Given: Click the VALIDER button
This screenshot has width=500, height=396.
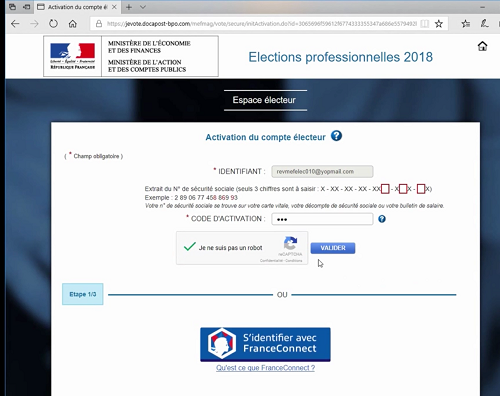Looking at the screenshot, I should (x=333, y=248).
